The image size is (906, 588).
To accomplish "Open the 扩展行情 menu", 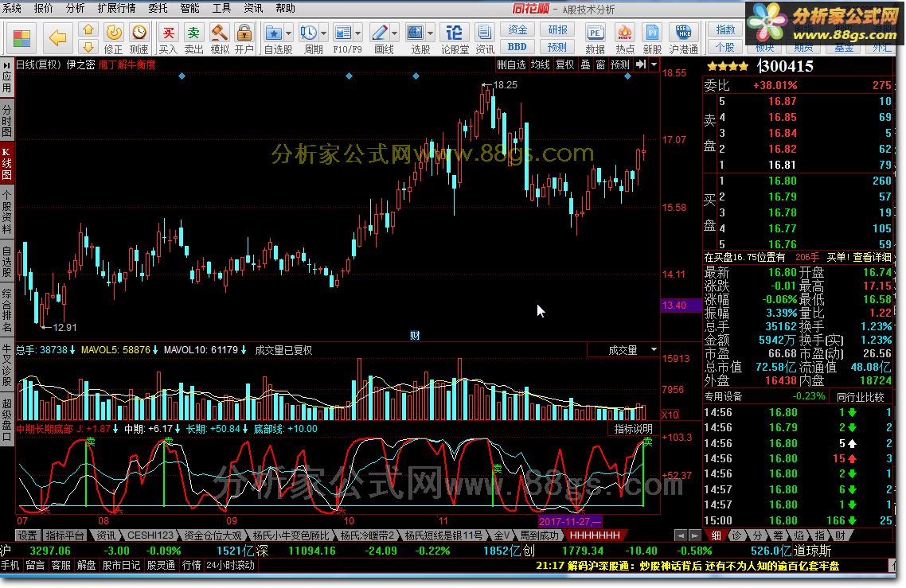I will click(x=117, y=8).
